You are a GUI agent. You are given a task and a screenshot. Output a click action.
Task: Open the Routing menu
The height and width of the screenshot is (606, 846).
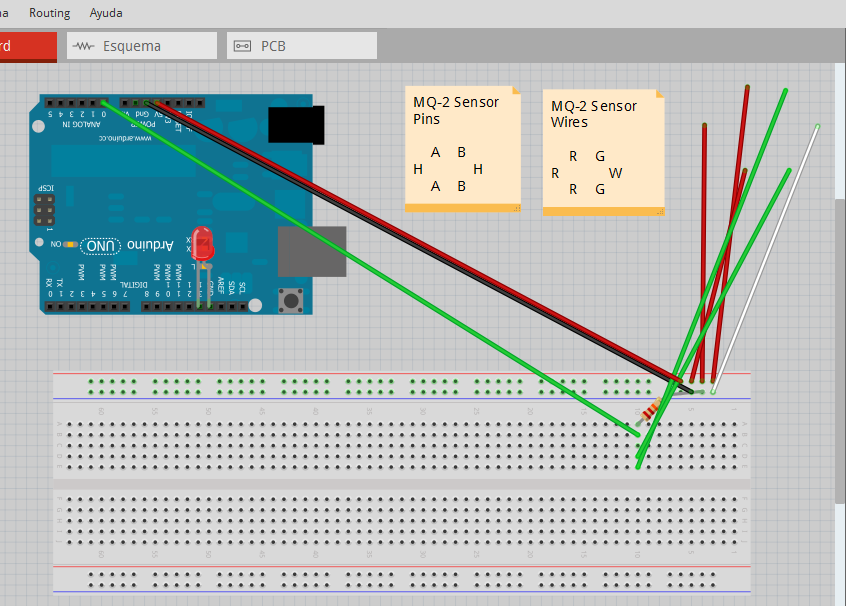pyautogui.click(x=49, y=13)
